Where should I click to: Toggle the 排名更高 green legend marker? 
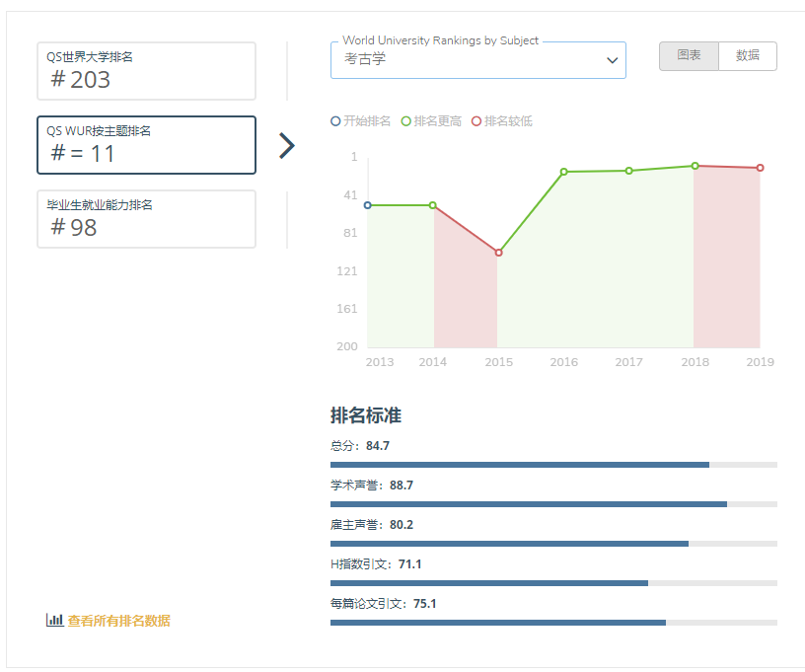coord(406,121)
